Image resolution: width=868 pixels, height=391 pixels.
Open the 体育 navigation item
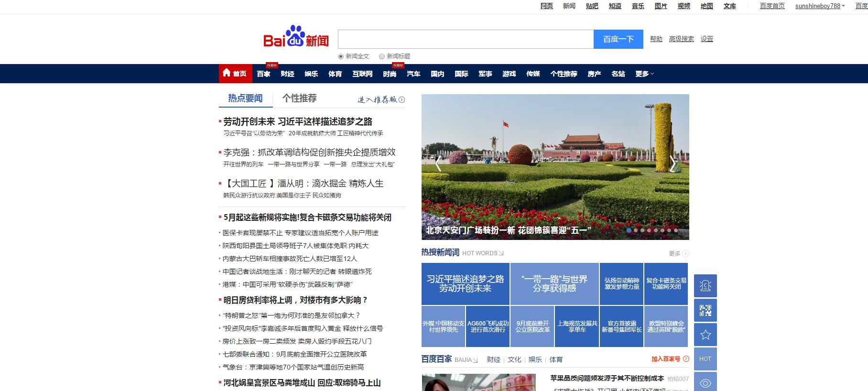tap(335, 74)
